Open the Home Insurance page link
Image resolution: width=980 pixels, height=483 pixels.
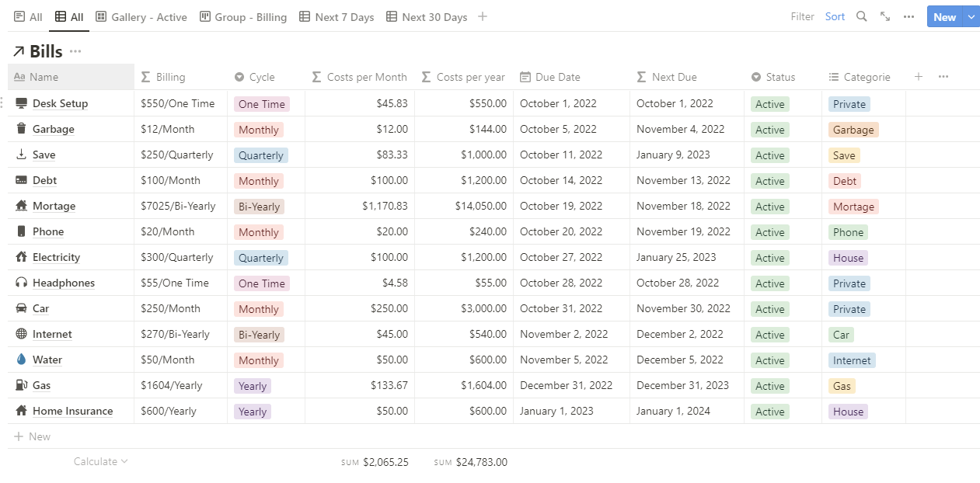pyautogui.click(x=72, y=411)
